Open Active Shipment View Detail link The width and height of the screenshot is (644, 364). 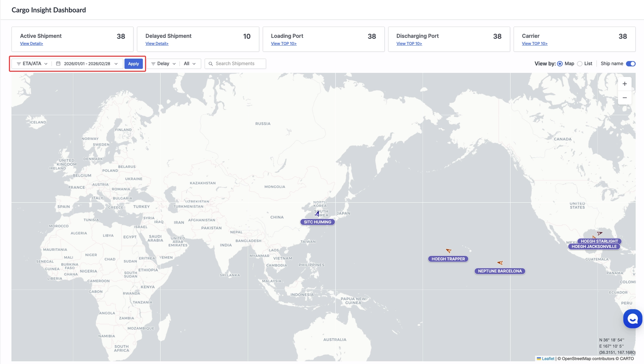tap(31, 44)
